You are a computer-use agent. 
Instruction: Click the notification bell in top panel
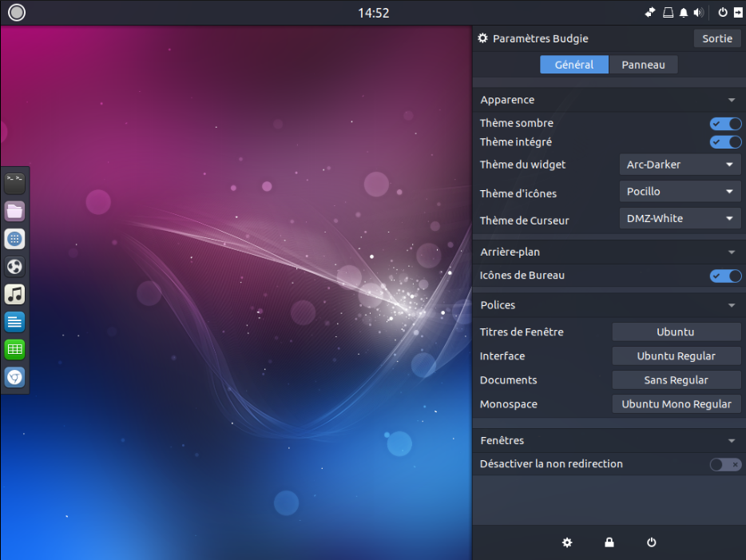[x=684, y=13]
